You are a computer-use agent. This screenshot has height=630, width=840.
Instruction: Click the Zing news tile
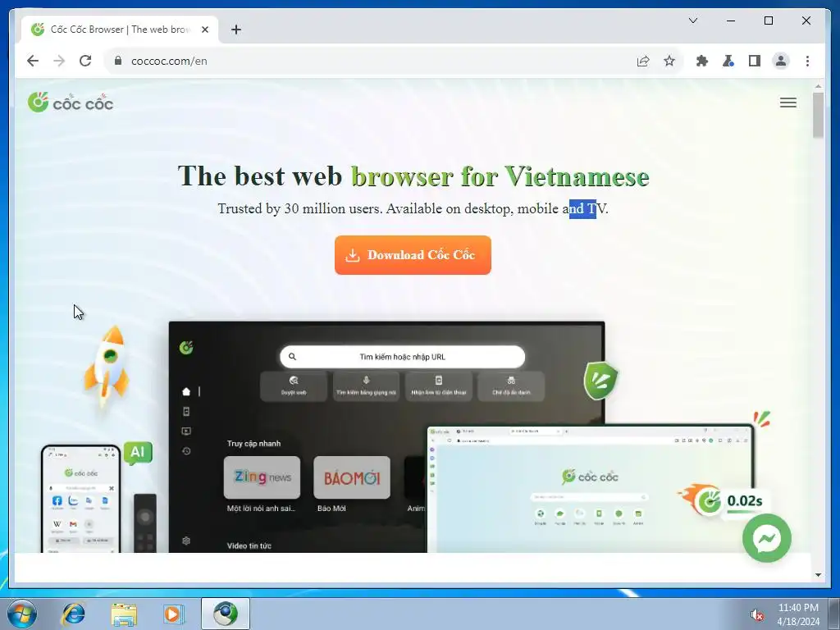pyautogui.click(x=262, y=477)
